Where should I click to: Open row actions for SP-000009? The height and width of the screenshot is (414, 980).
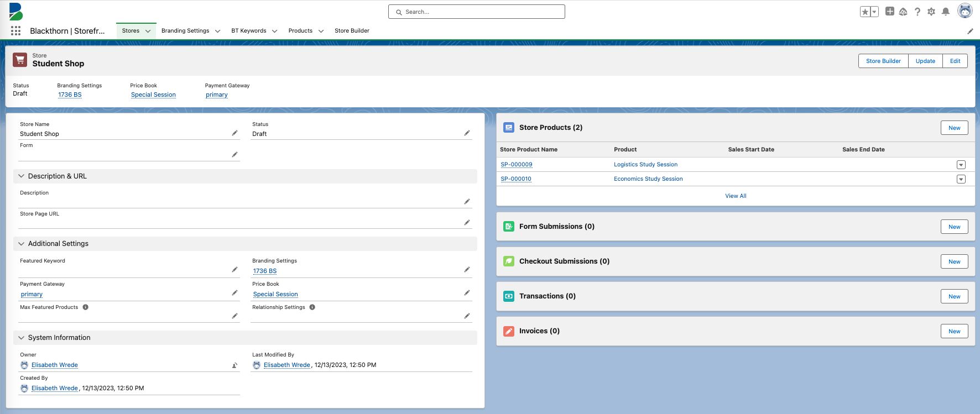click(961, 165)
